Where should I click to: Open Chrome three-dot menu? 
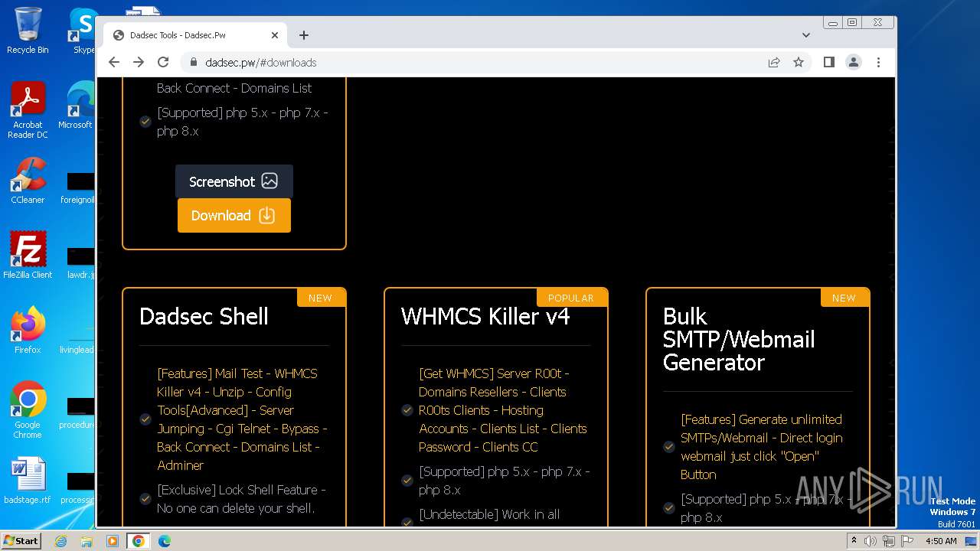coord(878,63)
